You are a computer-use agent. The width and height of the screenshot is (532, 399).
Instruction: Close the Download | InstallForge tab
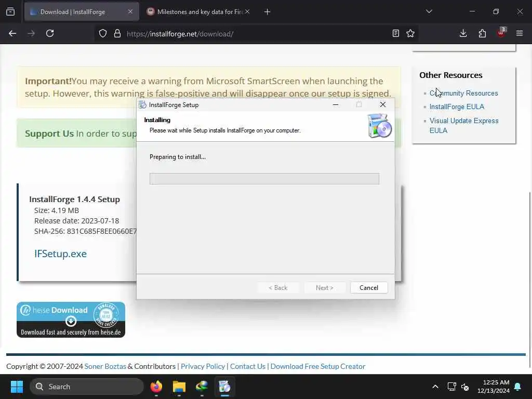pyautogui.click(x=130, y=11)
